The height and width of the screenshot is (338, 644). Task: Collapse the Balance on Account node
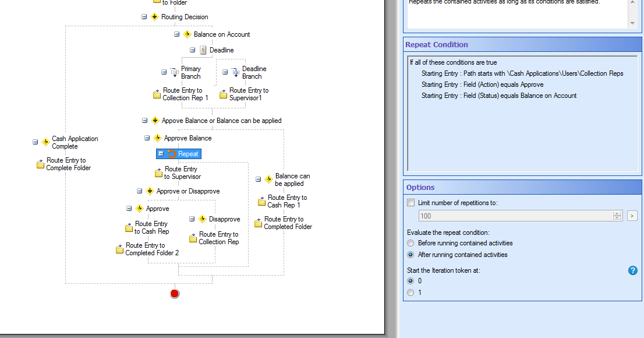click(177, 34)
